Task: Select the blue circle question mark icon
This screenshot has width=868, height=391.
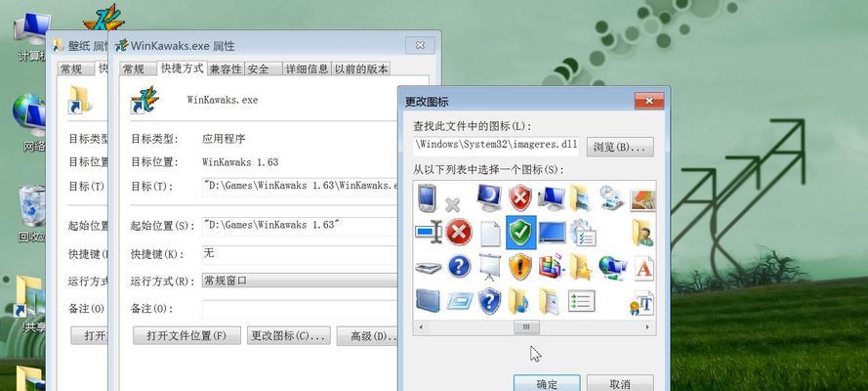Action: pos(459,267)
